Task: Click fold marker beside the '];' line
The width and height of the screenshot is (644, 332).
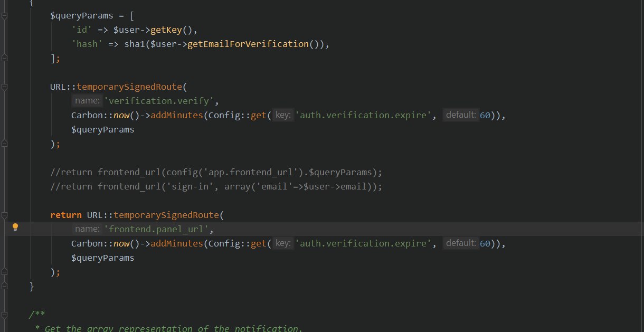Action: click(x=4, y=59)
